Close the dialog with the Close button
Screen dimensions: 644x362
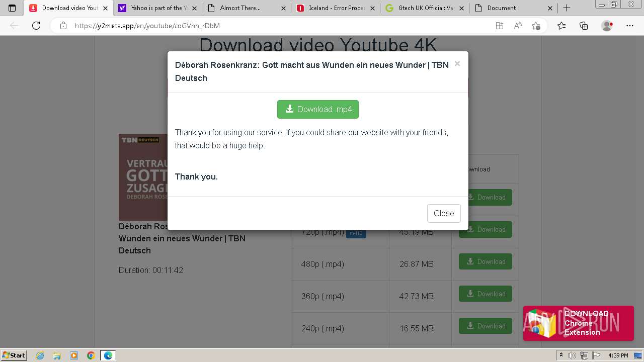click(x=444, y=213)
